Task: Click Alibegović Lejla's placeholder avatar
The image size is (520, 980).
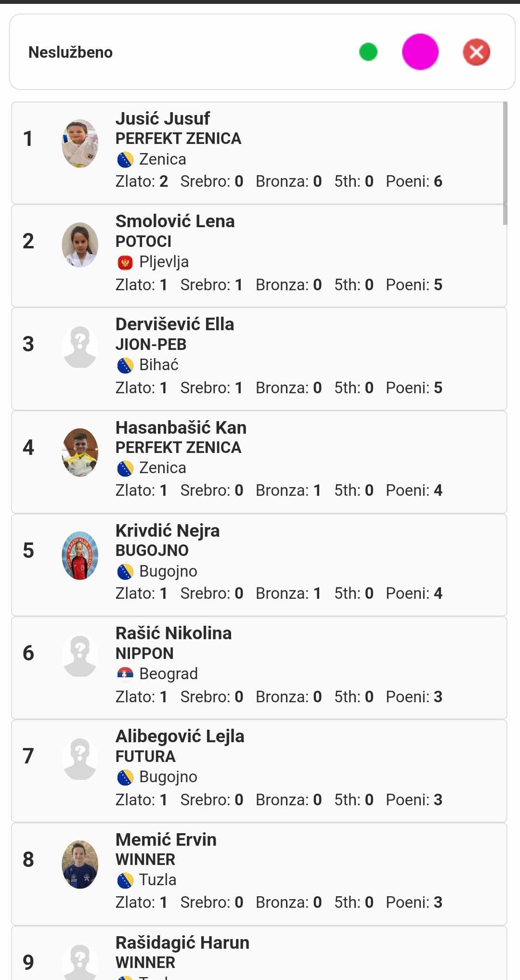Action: [80, 759]
